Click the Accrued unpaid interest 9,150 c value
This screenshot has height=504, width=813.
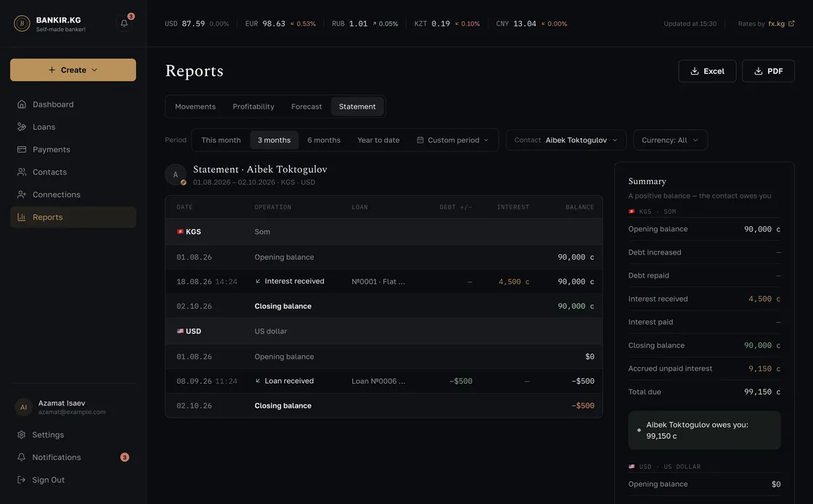pyautogui.click(x=764, y=369)
